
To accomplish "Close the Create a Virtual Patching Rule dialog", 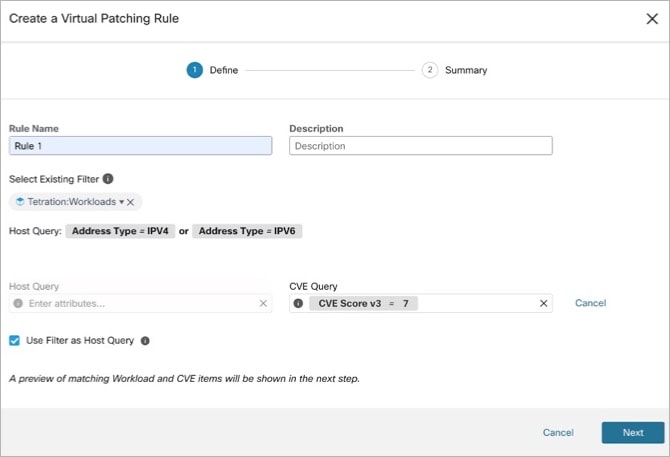I will 652,18.
